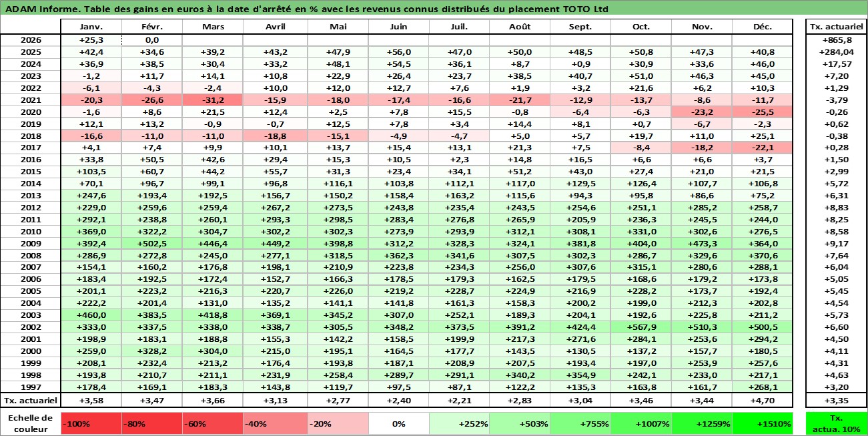
Task: Click the 2009 row label
Action: (31, 243)
